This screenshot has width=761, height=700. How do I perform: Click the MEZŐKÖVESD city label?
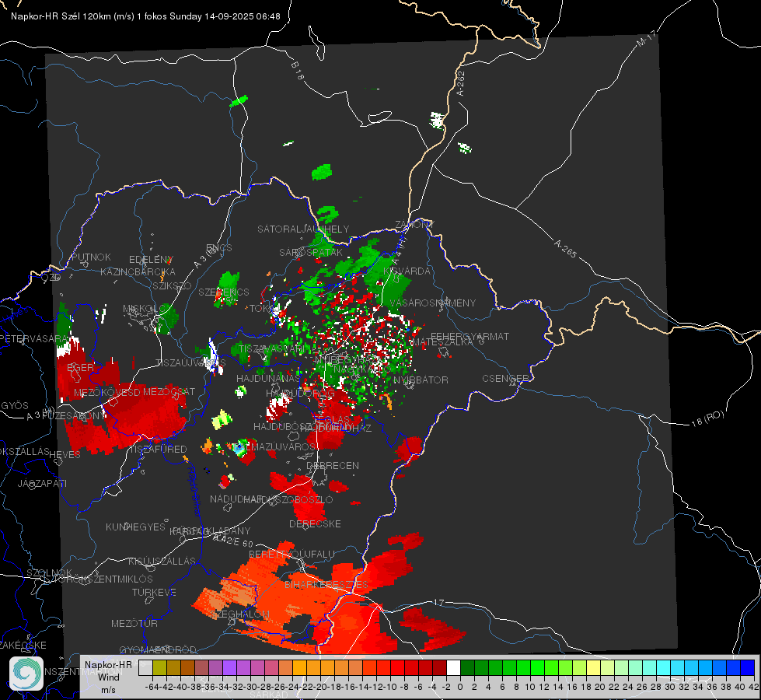point(106,392)
